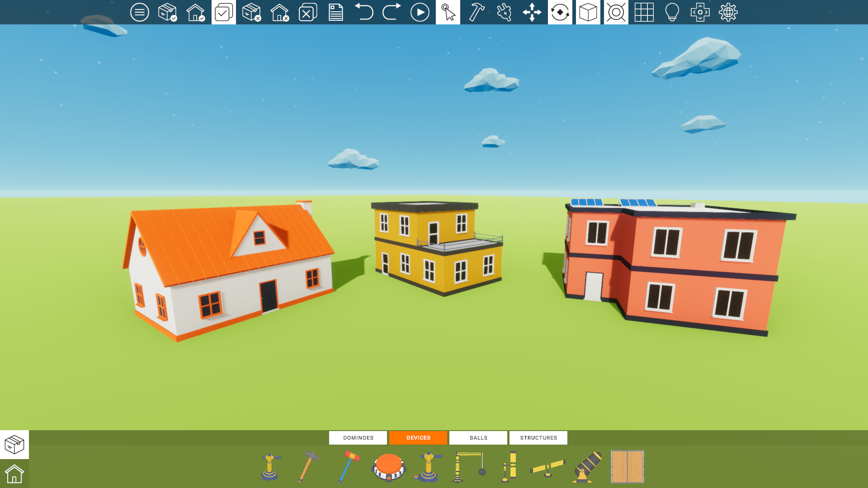This screenshot has height=488, width=868.
Task: Open the hamburger main menu
Action: point(139,12)
